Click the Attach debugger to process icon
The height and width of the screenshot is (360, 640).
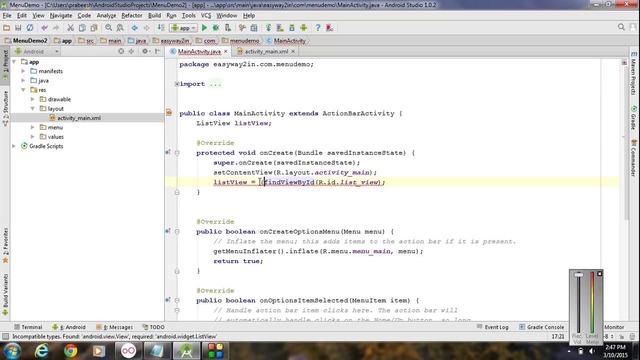[x=228, y=28]
